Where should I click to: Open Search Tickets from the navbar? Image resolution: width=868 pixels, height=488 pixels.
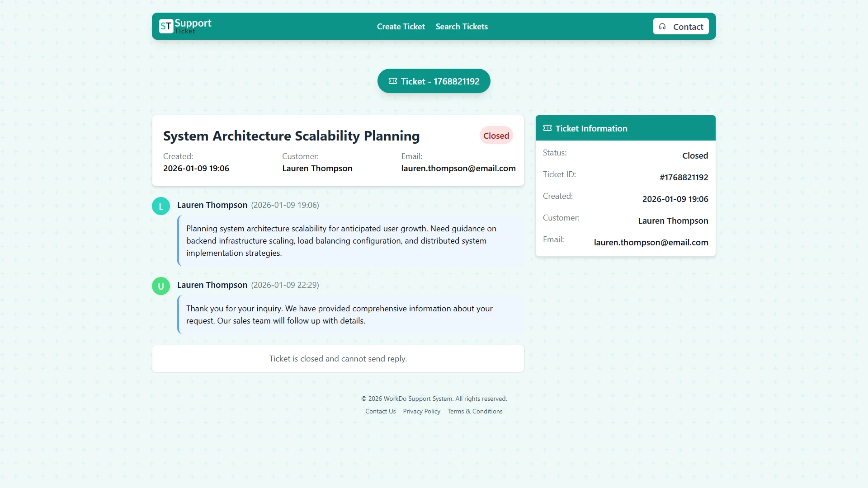pos(462,27)
